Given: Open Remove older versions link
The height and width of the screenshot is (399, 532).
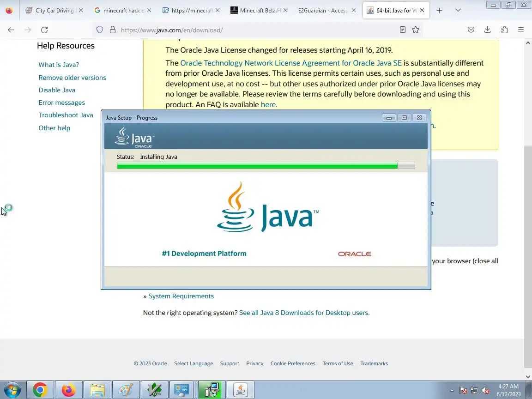Looking at the screenshot, I should click(x=72, y=78).
